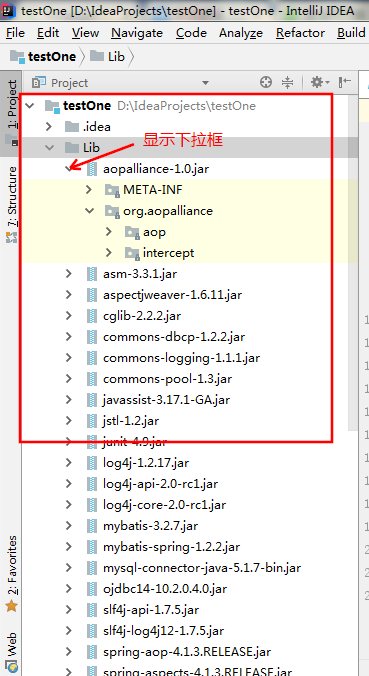
Task: Click the aop package icon
Action: [132, 232]
